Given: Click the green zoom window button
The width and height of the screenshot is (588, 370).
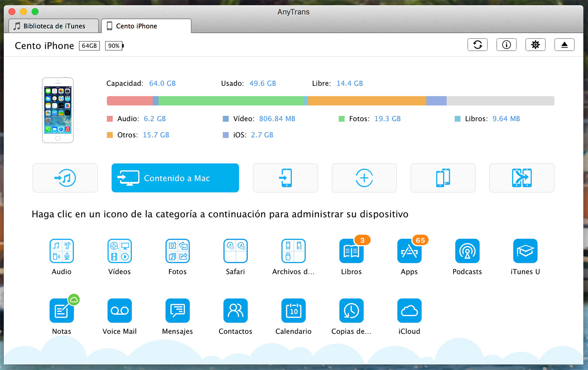Looking at the screenshot, I should 35,12.
